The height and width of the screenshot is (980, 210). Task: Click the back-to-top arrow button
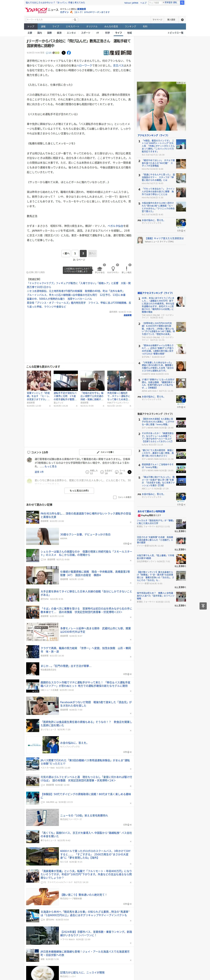pyautogui.click(x=203, y=606)
